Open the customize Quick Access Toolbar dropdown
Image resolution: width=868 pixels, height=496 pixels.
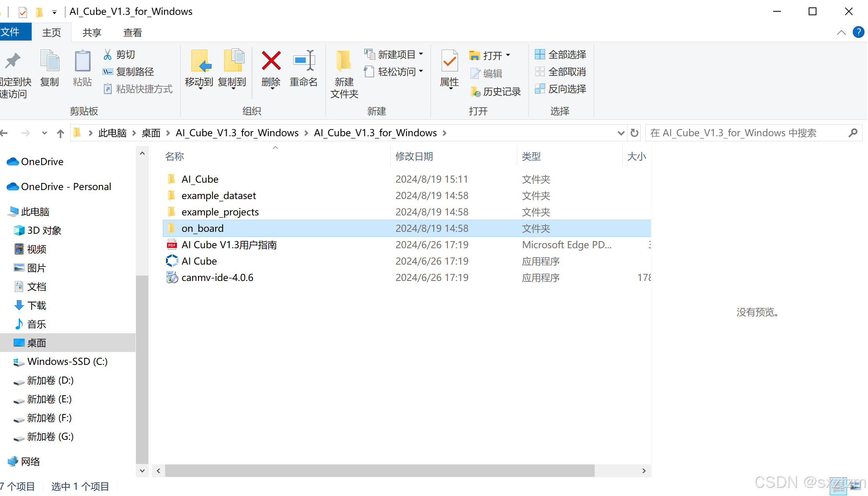pos(54,12)
